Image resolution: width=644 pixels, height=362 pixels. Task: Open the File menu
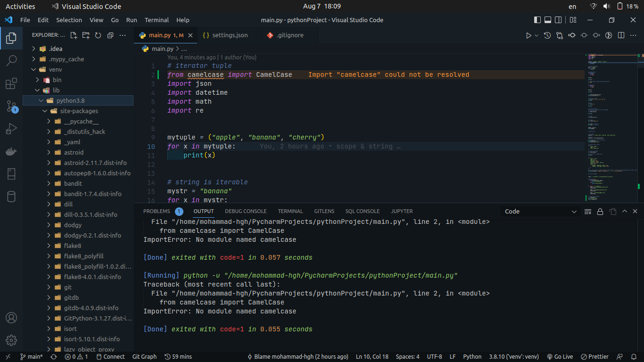pos(25,20)
